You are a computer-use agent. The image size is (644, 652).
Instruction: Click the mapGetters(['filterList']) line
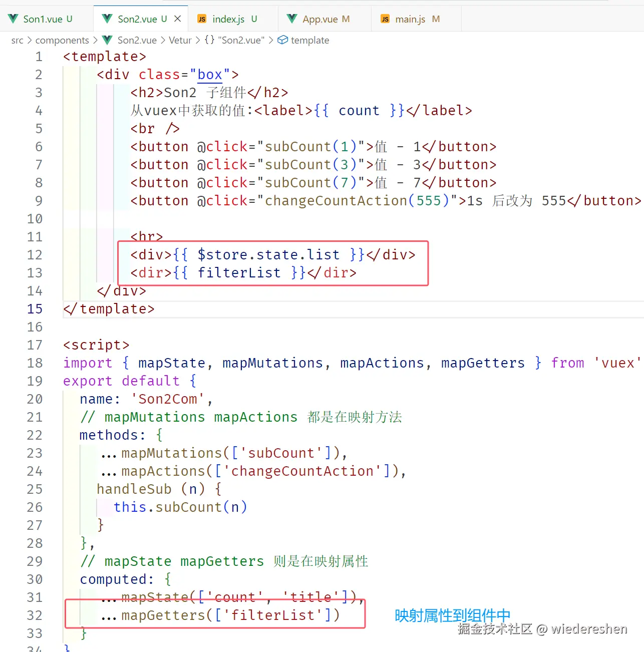coord(220,615)
